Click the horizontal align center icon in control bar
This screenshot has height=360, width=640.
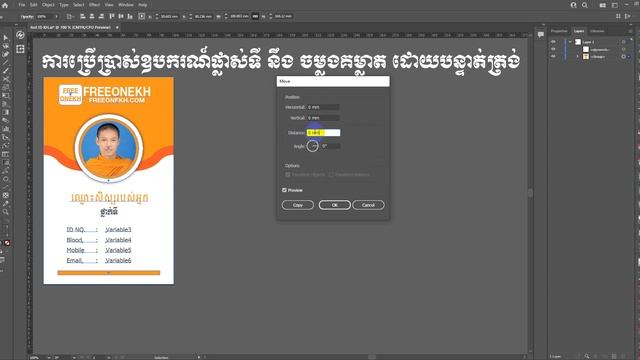tap(92, 16)
